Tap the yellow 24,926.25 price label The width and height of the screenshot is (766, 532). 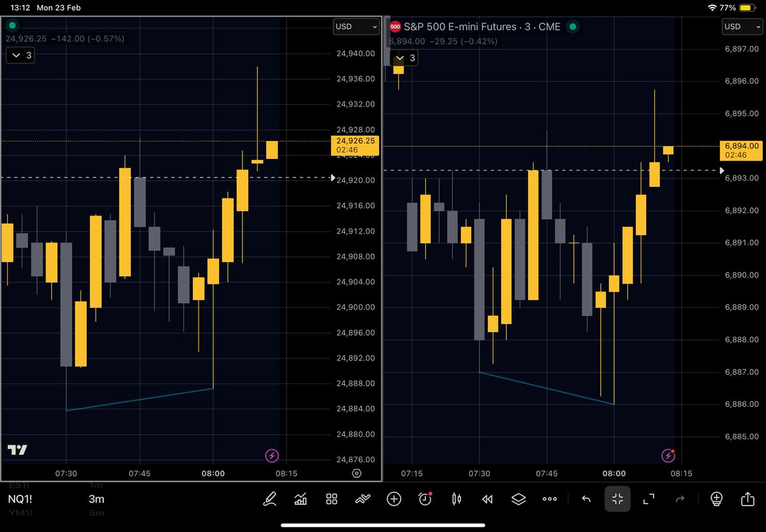[356, 145]
